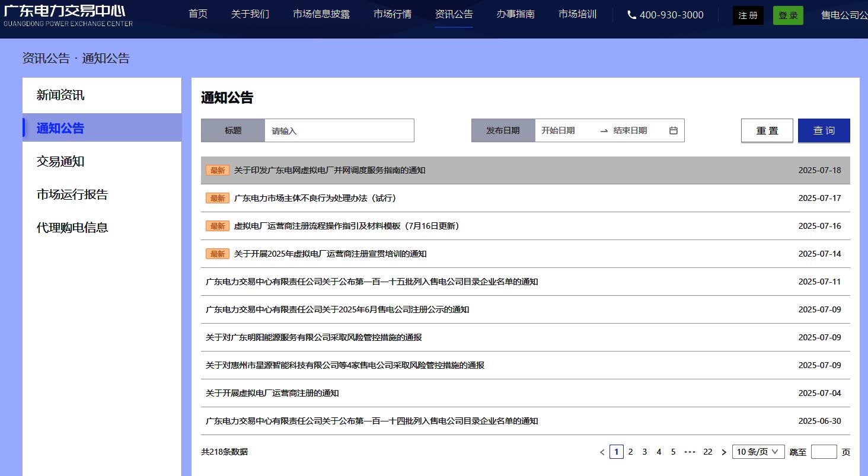Open notice 关于印发广东电网虚拟电厂并网调度服务指南的通知
The height and width of the screenshot is (476, 868).
tap(330, 170)
